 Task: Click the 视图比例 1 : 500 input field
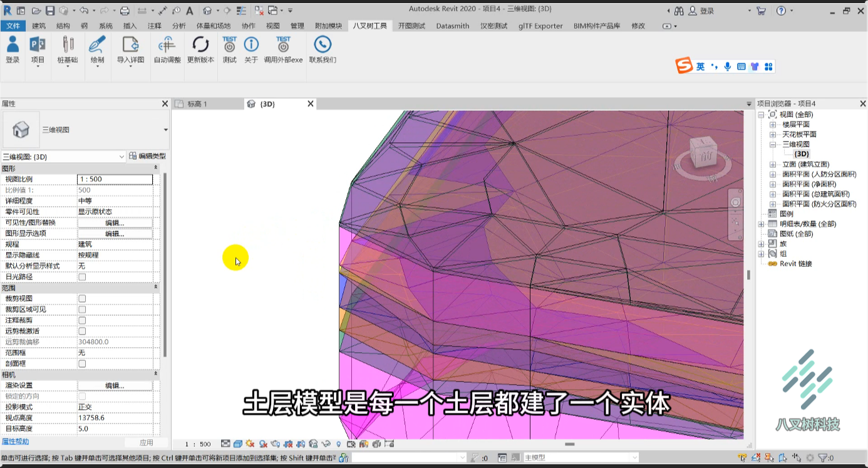click(x=115, y=179)
